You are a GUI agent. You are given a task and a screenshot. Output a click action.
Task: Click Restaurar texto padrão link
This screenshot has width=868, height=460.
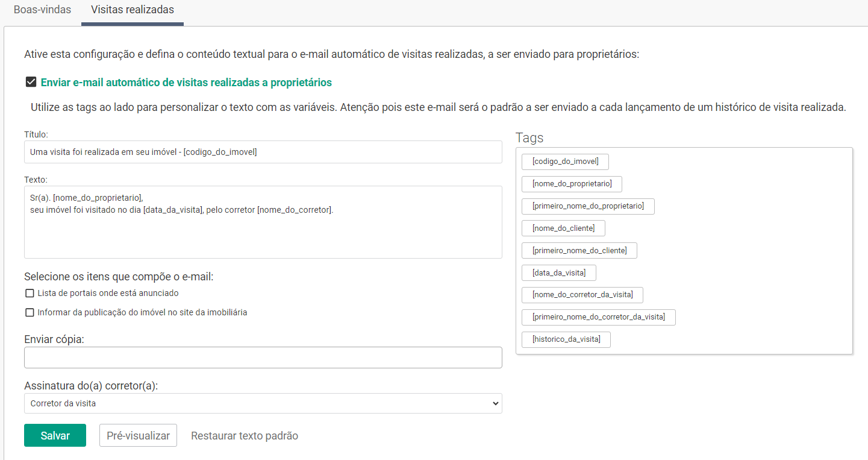(x=244, y=435)
